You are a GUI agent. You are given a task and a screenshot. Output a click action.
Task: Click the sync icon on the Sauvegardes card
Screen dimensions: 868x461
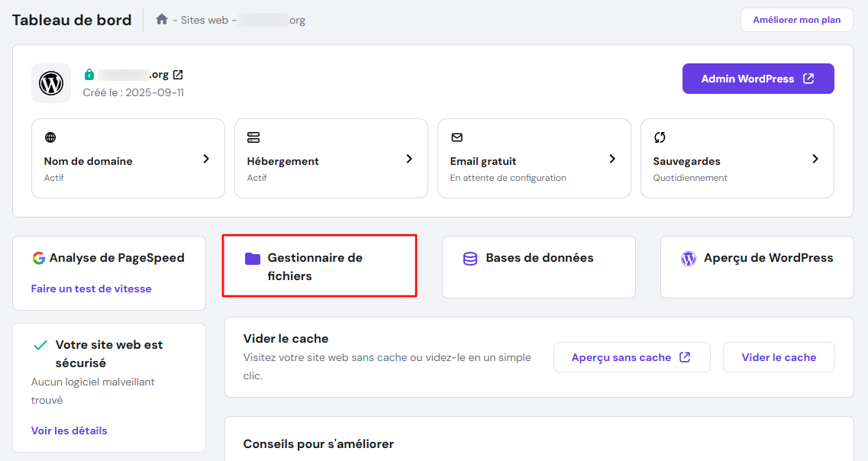pos(659,137)
